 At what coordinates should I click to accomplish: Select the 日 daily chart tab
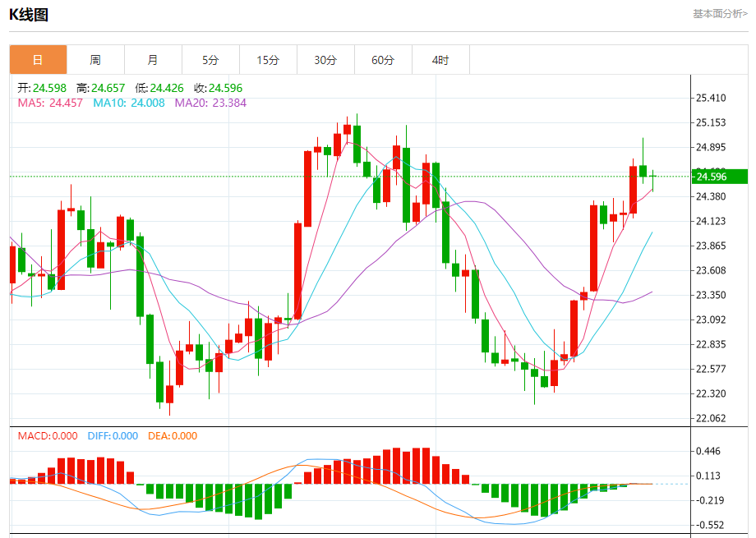38,60
